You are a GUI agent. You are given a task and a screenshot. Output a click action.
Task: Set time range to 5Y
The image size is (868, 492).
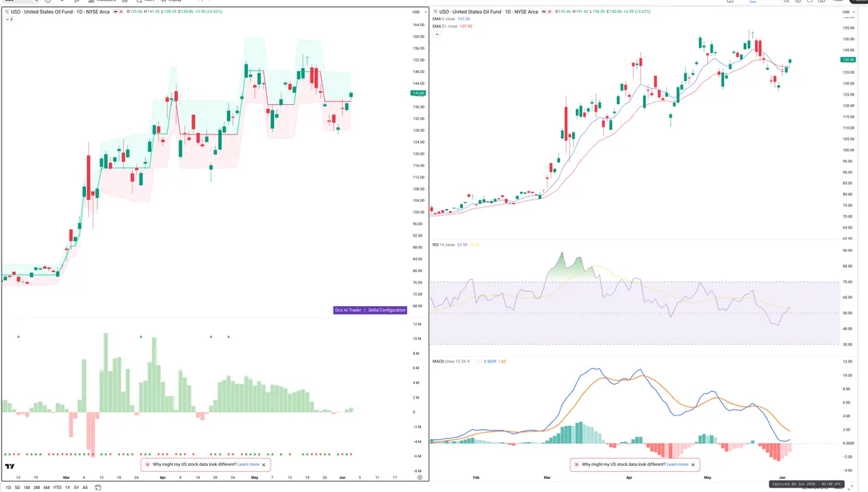(x=76, y=488)
